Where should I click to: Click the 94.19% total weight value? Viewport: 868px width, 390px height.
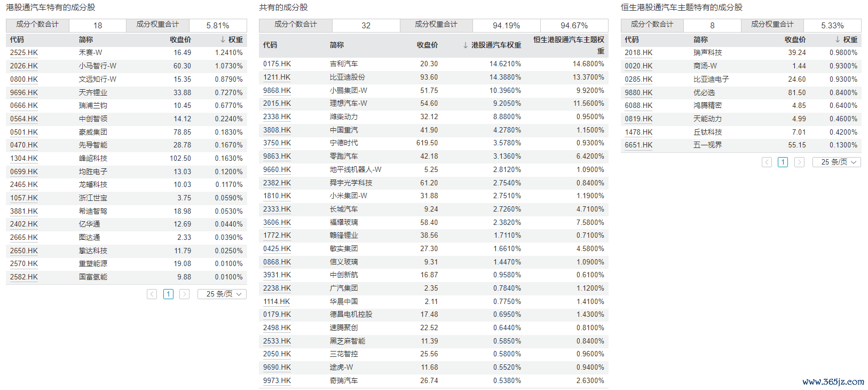point(507,26)
